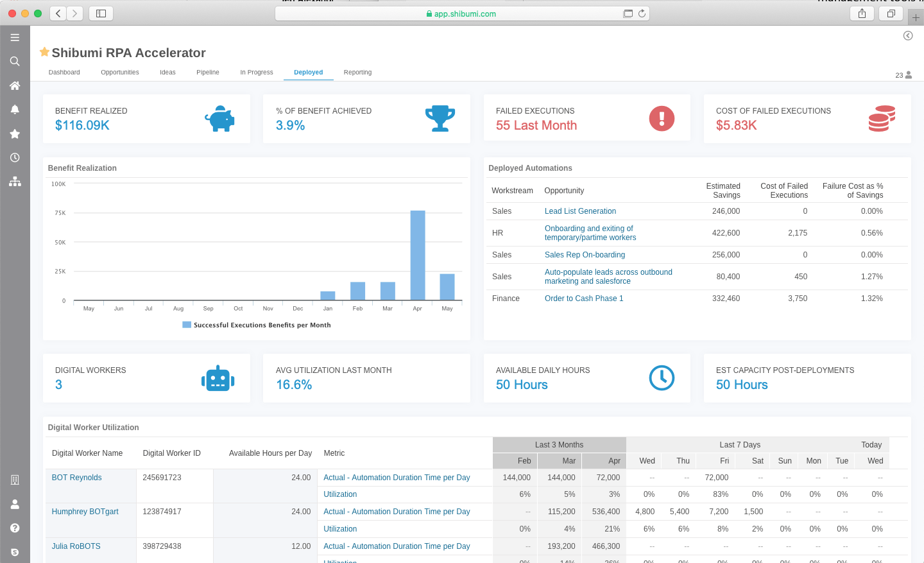Open the hamburger menu in the sidebar
This screenshot has width=924, height=563.
[x=15, y=38]
